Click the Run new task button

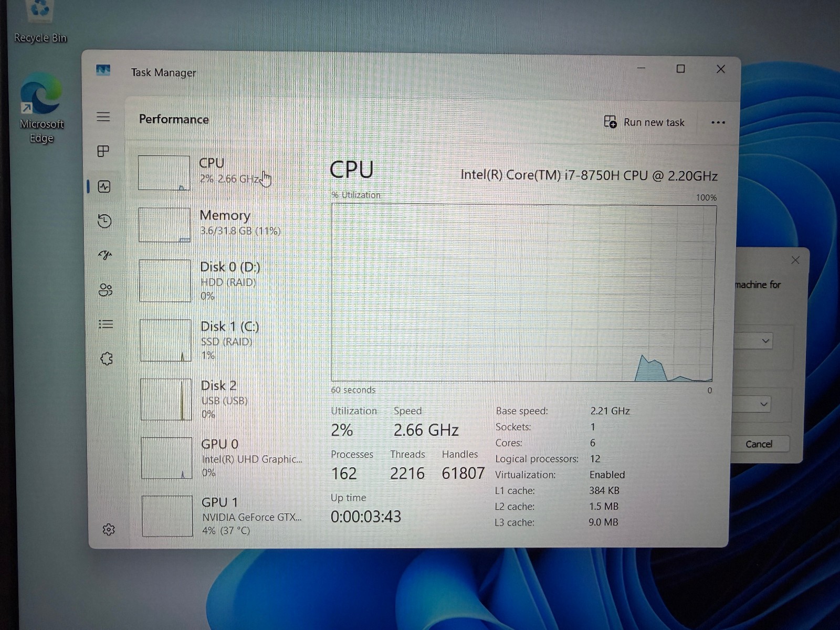click(644, 122)
